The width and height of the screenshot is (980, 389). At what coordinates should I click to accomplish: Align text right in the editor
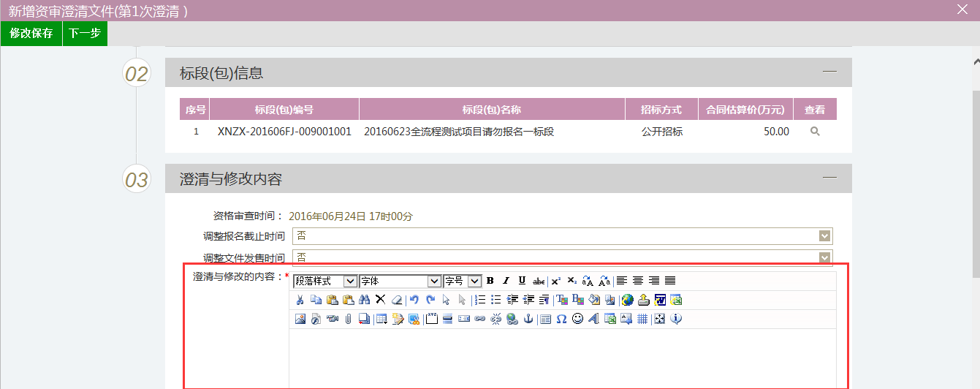[654, 281]
